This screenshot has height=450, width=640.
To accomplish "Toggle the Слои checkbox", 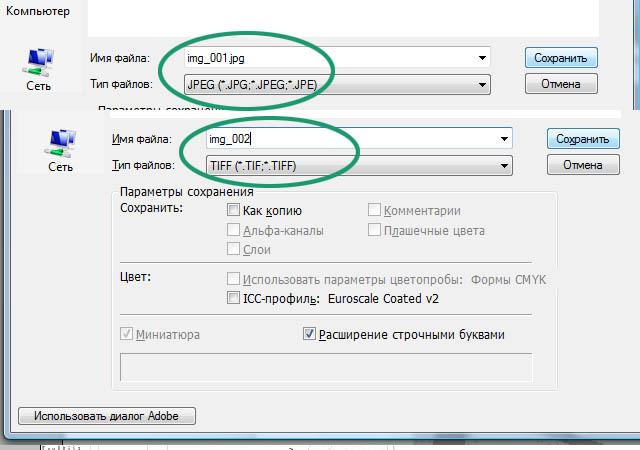I will pos(234,249).
